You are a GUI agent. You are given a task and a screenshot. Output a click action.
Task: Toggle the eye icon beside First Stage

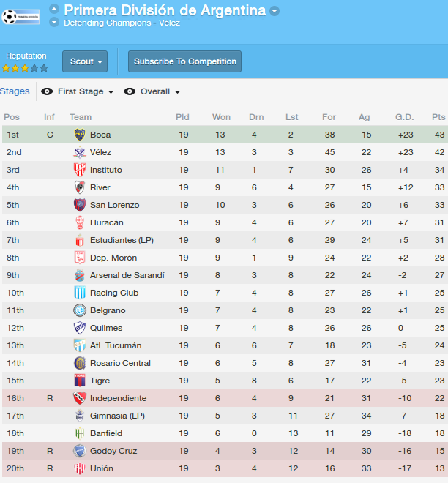47,91
